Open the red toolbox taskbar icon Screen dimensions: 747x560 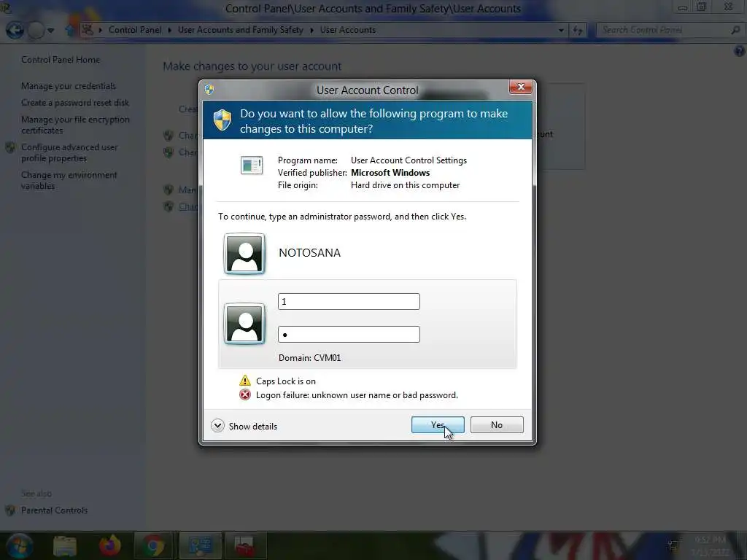[x=244, y=545]
